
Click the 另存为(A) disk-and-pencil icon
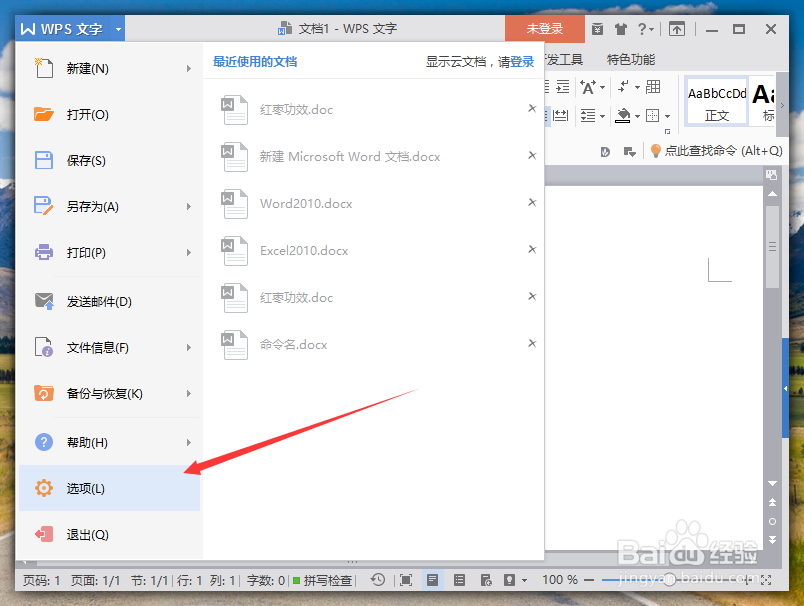click(x=44, y=206)
